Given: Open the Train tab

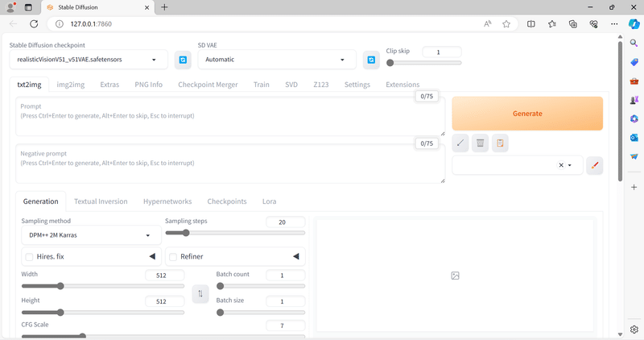Looking at the screenshot, I should (261, 85).
